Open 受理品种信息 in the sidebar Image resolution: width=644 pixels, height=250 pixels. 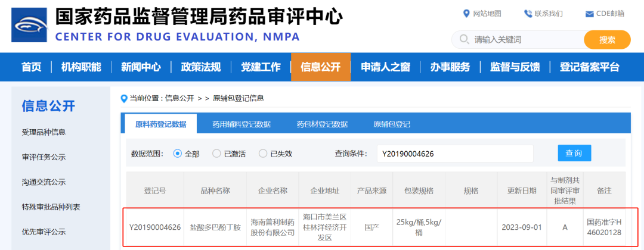[x=44, y=132]
